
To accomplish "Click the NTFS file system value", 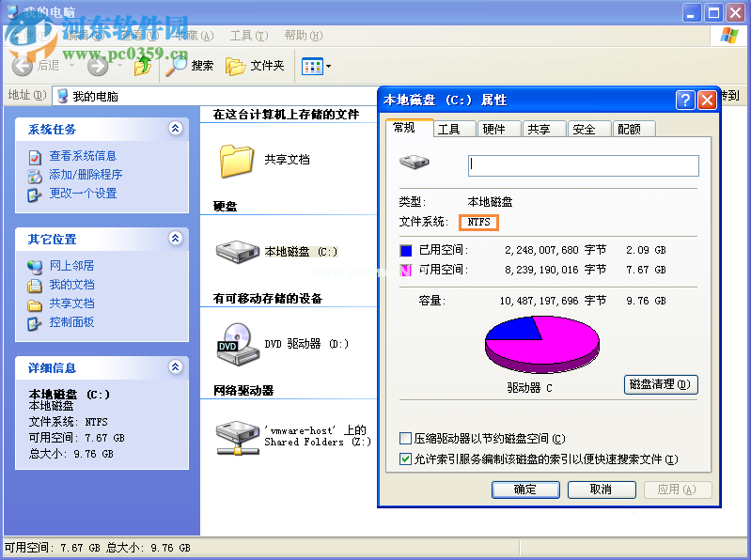I will tap(479, 222).
